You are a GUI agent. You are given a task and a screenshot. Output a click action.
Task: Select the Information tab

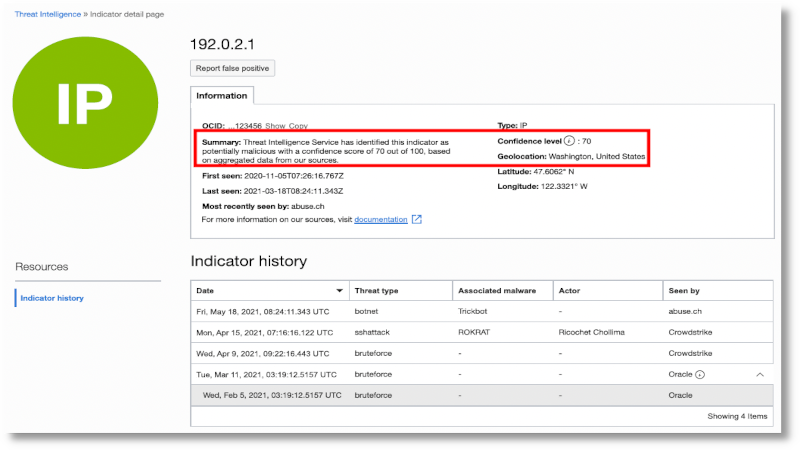click(x=222, y=97)
